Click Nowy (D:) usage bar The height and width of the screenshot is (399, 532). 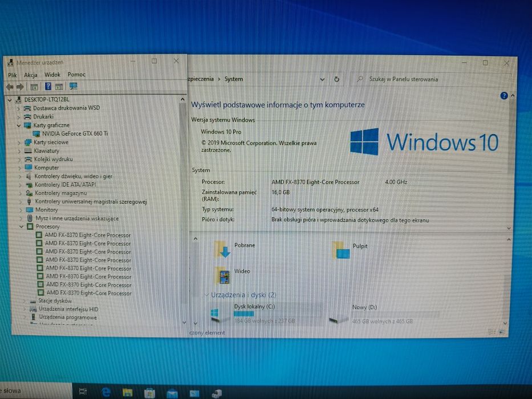395,315
